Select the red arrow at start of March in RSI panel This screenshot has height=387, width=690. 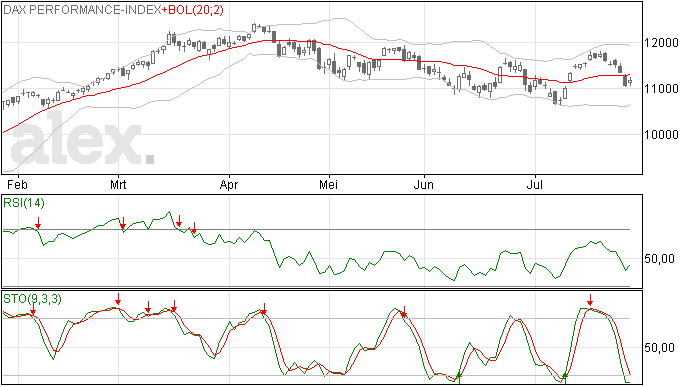click(x=123, y=223)
